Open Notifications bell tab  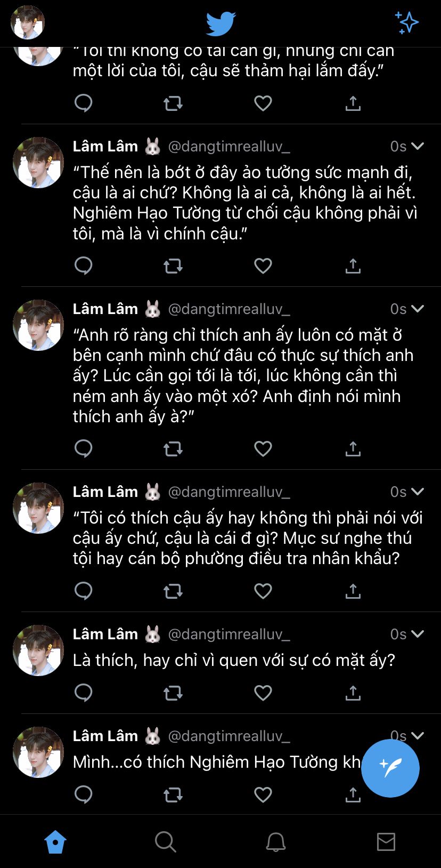[x=276, y=842]
